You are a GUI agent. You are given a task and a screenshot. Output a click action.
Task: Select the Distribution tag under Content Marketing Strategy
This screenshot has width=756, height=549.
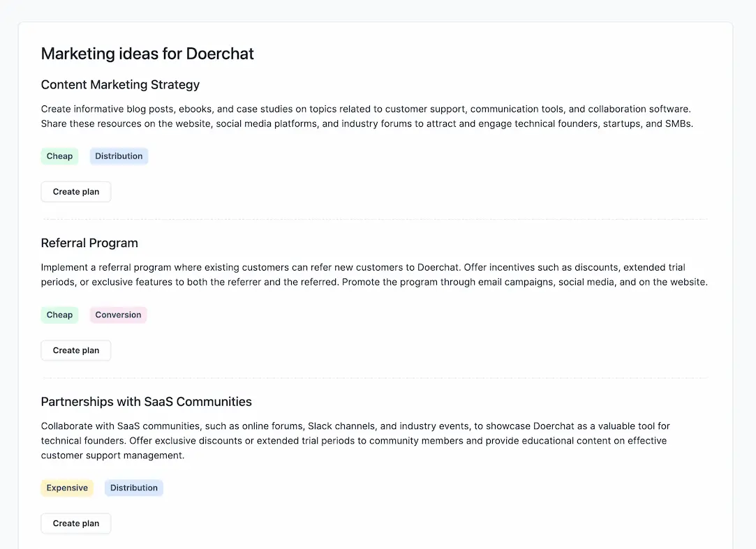tap(119, 156)
